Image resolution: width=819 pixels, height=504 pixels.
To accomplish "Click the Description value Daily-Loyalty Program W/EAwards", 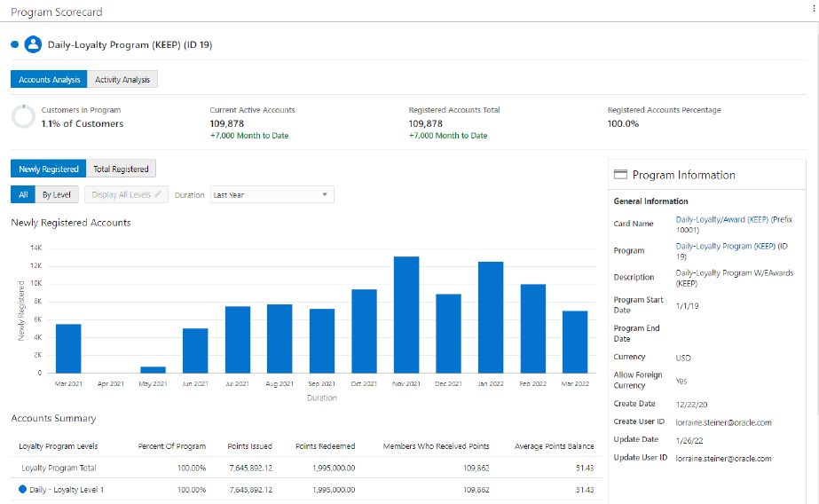I will (x=735, y=278).
